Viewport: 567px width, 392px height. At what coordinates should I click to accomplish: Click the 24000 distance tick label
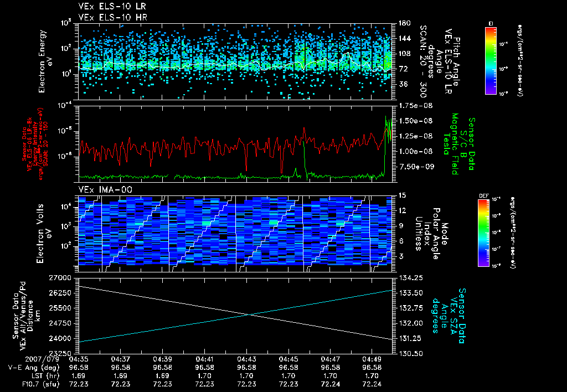pyautogui.click(x=60, y=338)
